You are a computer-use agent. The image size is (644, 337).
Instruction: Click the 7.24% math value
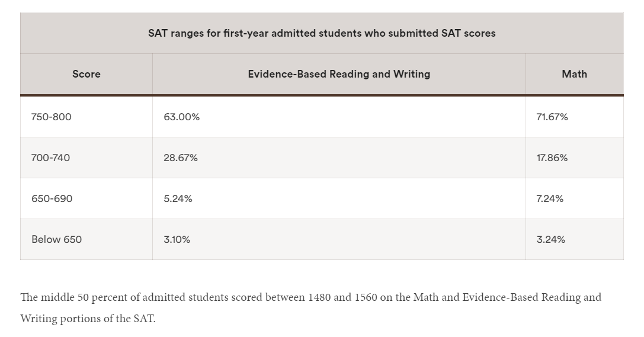550,199
